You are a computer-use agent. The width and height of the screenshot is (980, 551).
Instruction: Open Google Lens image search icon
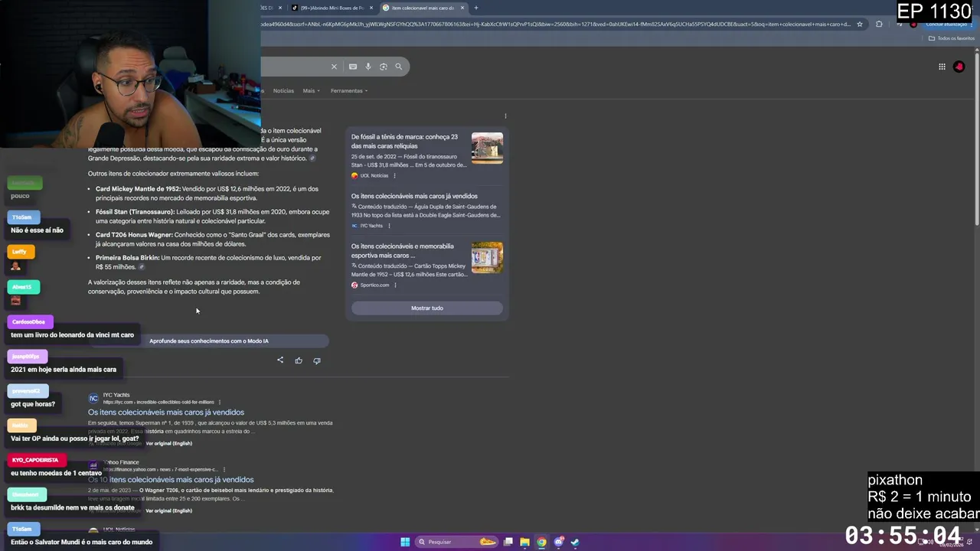(x=384, y=67)
